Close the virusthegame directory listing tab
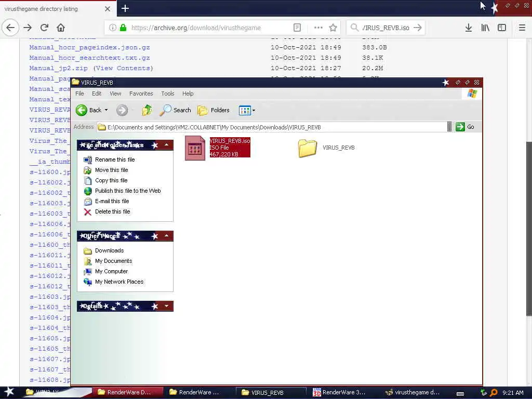532x399 pixels. 108,9
